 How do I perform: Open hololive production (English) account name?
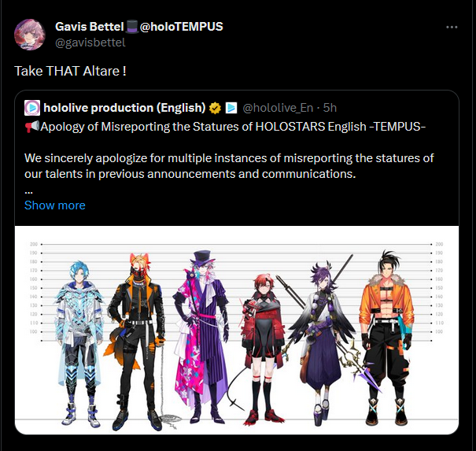click(124, 108)
